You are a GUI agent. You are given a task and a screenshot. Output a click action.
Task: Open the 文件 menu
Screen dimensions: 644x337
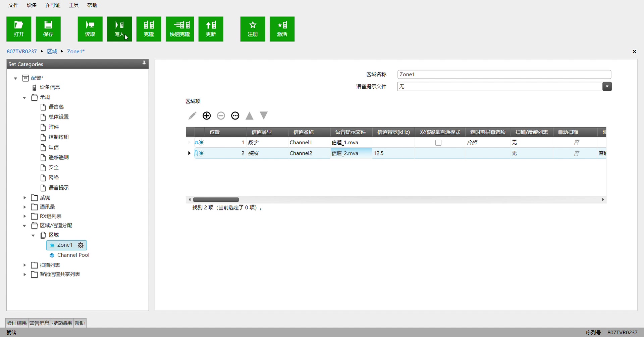[x=13, y=5]
